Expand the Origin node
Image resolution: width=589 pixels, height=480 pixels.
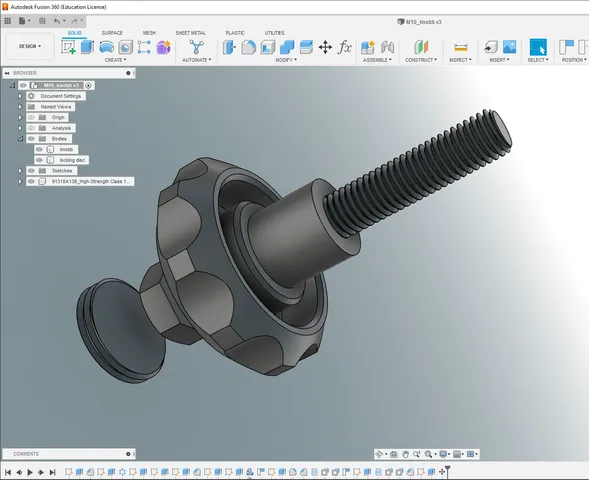pyautogui.click(x=20, y=118)
